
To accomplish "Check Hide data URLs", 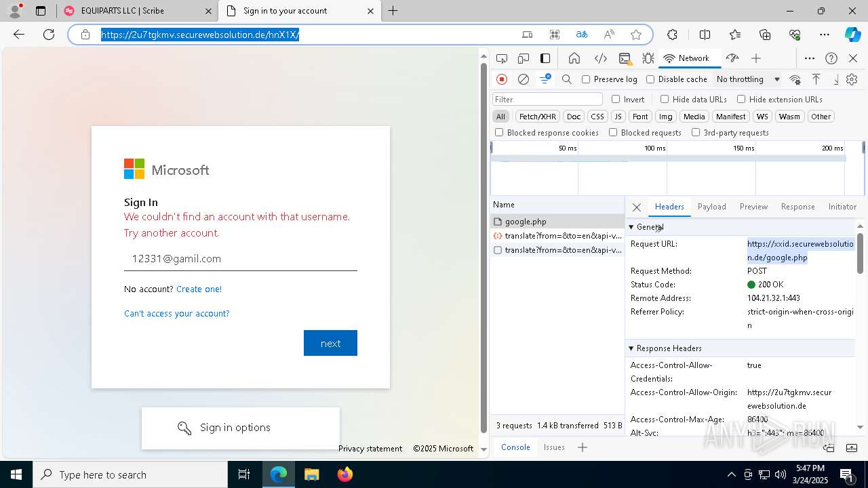I will [665, 99].
